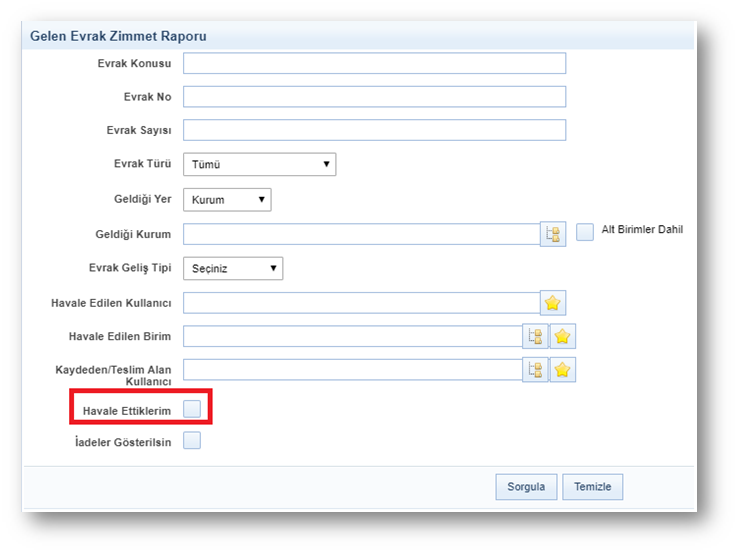Focus the Evrak Konusu text field
Screen dimensions: 739x554
(x=374, y=64)
